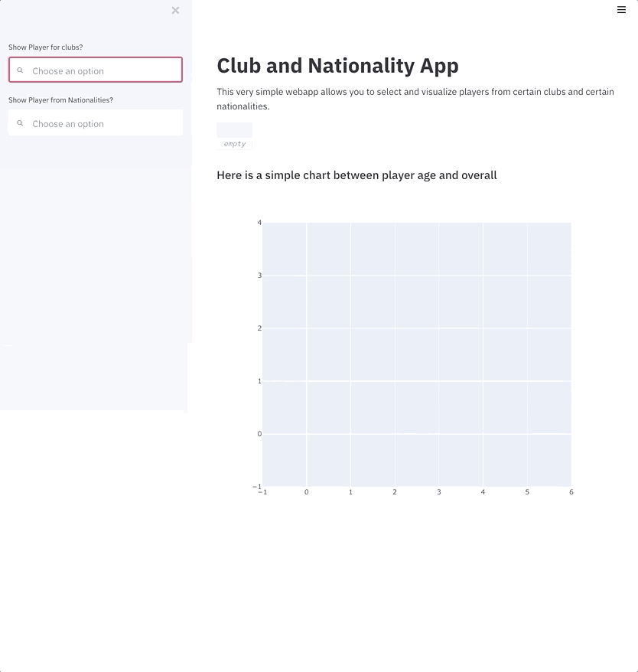This screenshot has height=672, width=638.
Task: Click y-axis tick label 4
Action: point(259,223)
